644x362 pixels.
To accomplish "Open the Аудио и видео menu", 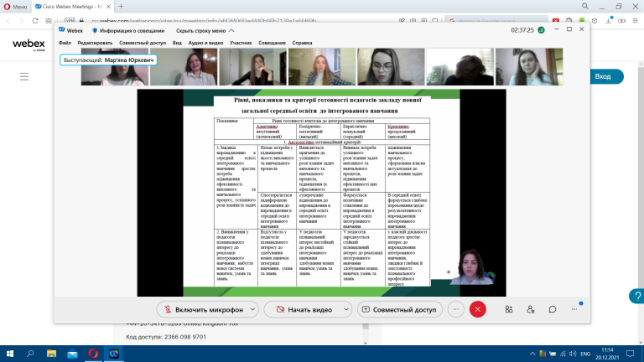I will point(205,43).
